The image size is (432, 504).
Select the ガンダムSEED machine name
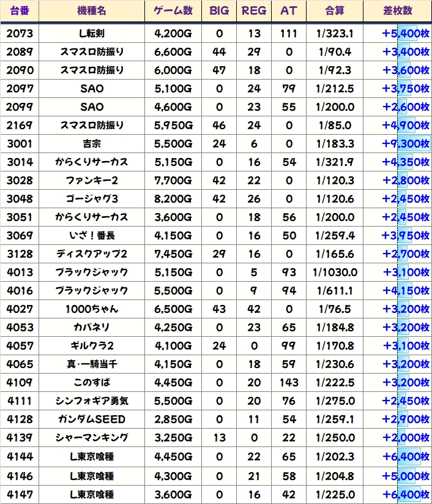click(x=92, y=419)
